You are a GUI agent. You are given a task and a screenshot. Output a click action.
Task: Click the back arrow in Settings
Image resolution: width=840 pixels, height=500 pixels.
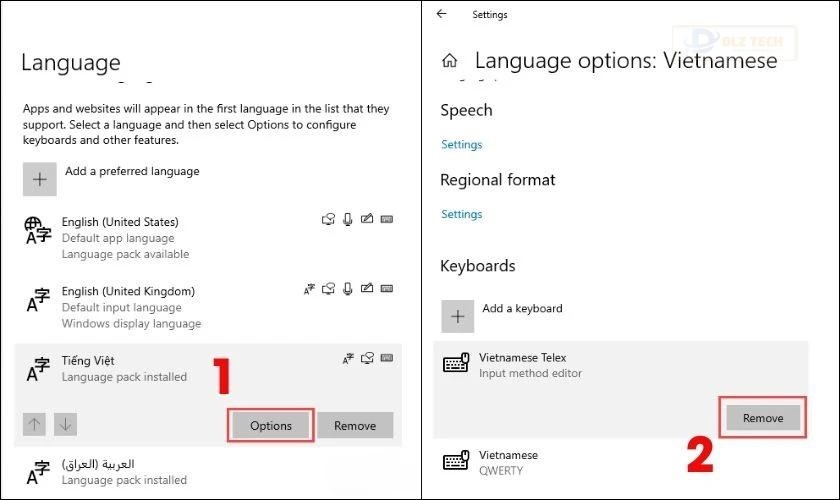[x=442, y=15]
